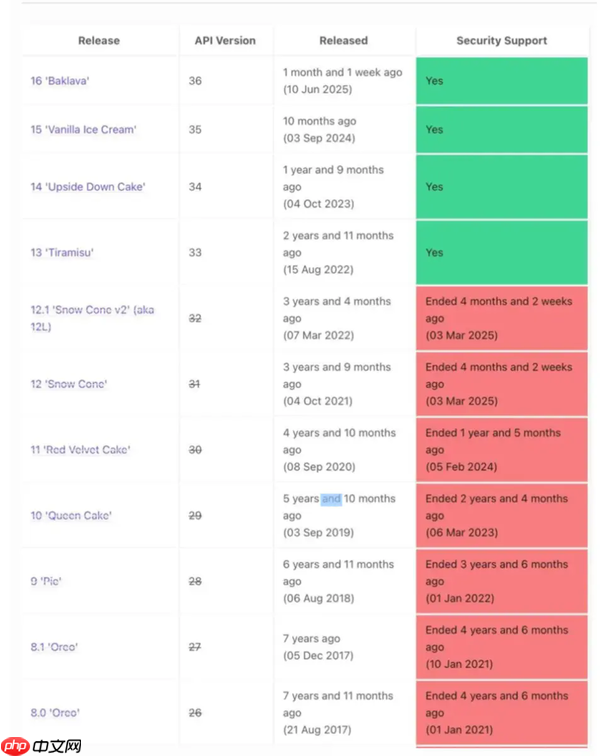Select the 11 'Red Velvet Cake' link
The width and height of the screenshot is (600, 756).
[x=80, y=450]
